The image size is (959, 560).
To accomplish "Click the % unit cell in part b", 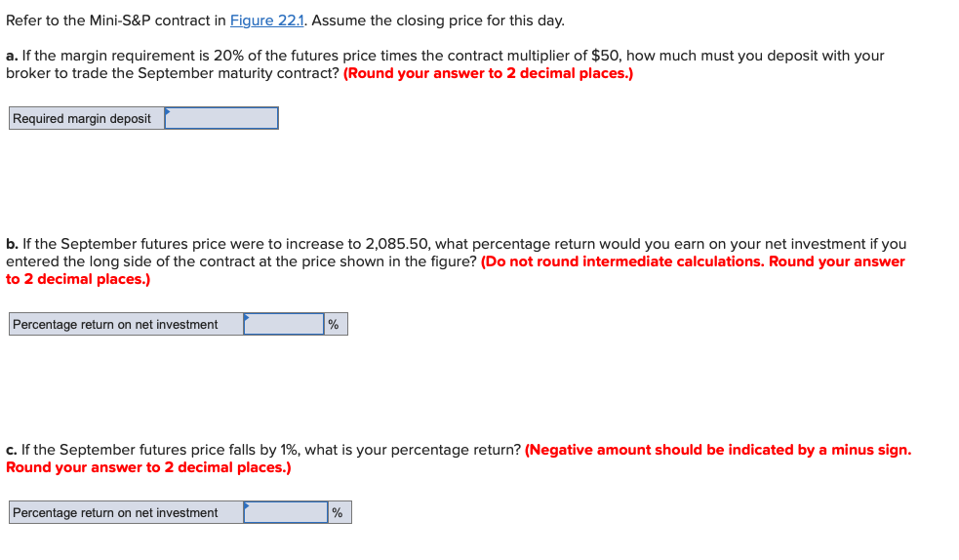I will coord(336,324).
